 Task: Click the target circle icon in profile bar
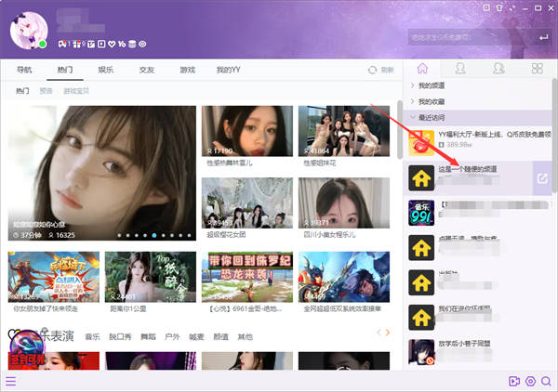click(142, 44)
